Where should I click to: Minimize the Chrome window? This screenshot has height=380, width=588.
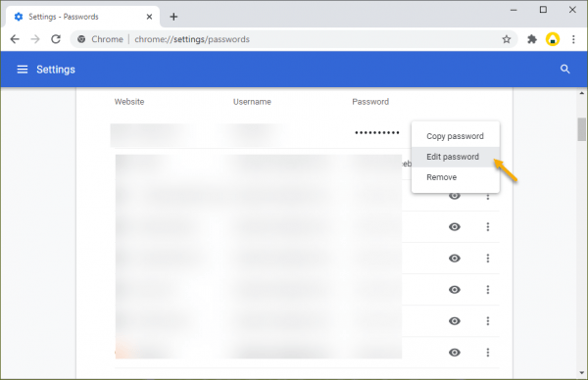pyautogui.click(x=514, y=10)
